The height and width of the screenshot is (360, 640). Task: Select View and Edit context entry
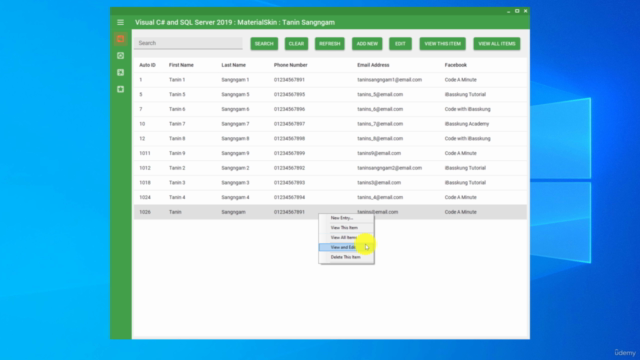[x=346, y=247]
